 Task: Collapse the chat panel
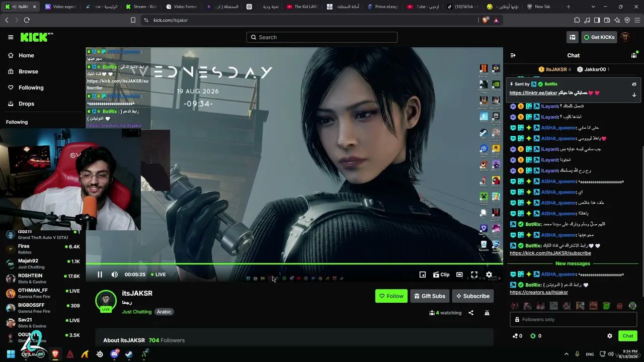coord(513,55)
